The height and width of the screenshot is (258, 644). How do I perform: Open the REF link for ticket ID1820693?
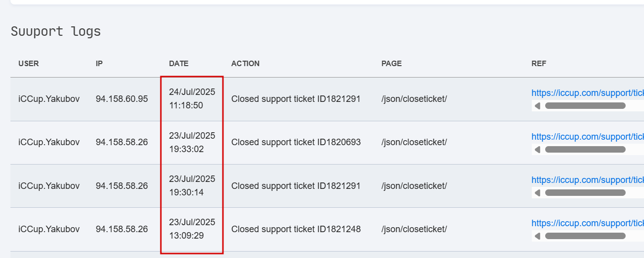point(587,136)
